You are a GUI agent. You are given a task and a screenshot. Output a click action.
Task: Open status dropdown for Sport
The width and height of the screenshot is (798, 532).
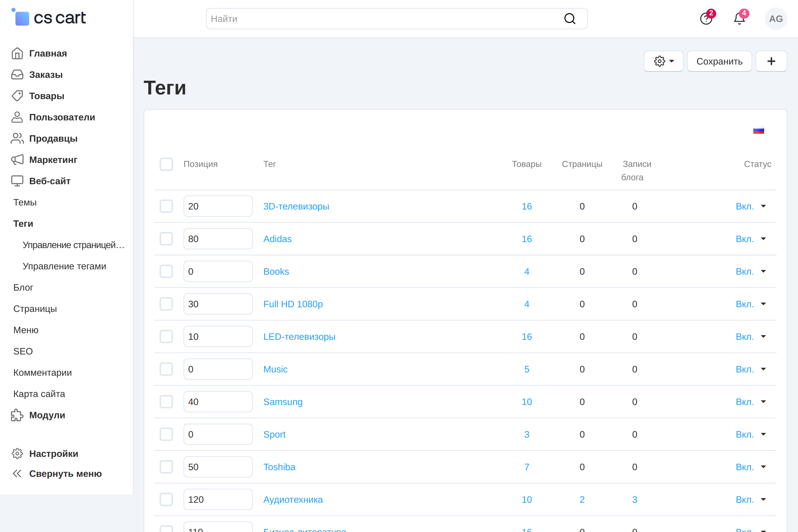tap(751, 434)
